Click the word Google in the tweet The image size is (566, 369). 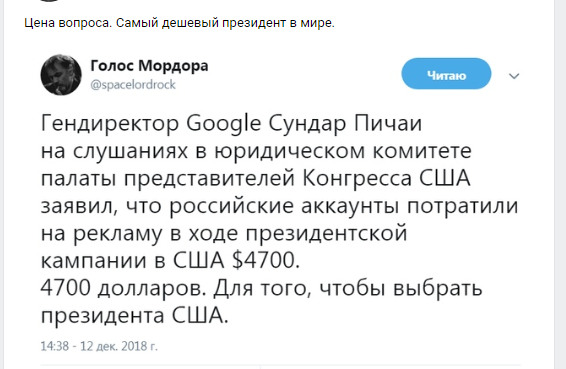pyautogui.click(x=223, y=124)
